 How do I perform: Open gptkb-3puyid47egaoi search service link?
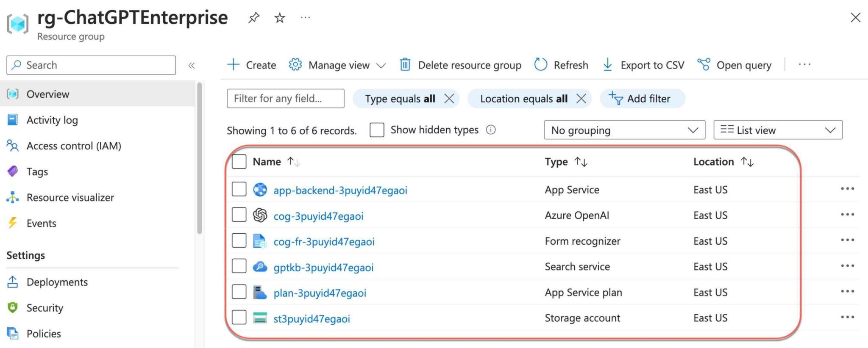(323, 267)
